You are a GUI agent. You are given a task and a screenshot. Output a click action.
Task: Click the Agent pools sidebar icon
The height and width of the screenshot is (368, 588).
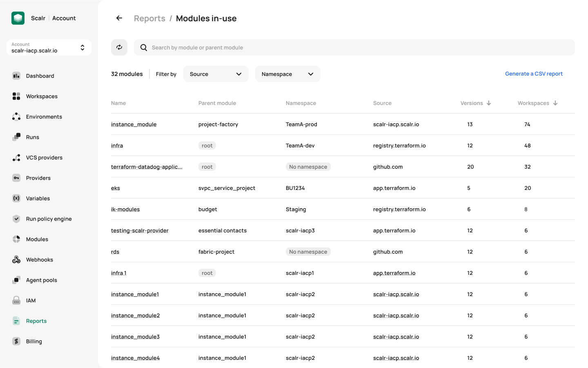16,280
